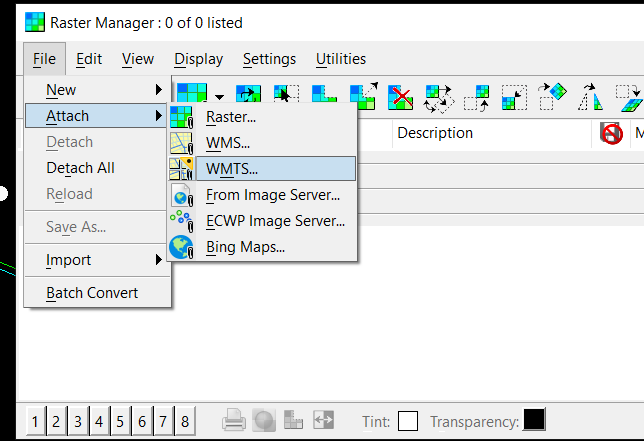Screen dimensions: 644x441
Task: Toggle view 5 display button
Action: point(121,421)
